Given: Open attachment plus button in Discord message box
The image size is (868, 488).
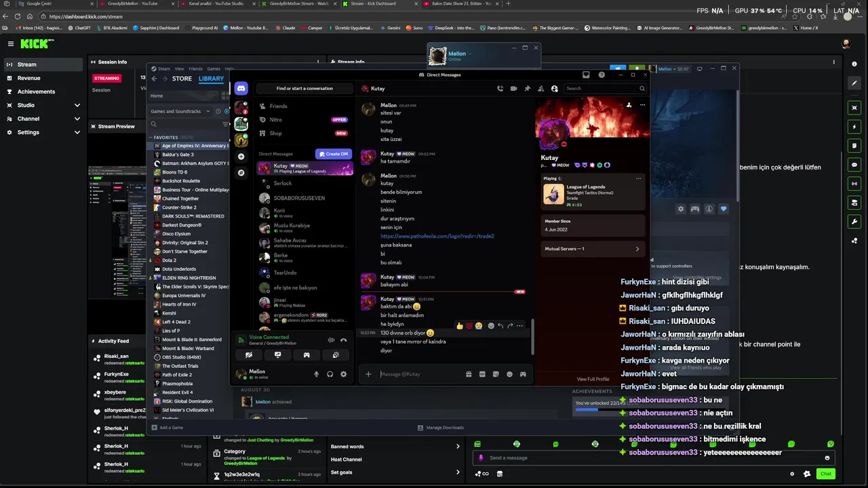Looking at the screenshot, I should (x=368, y=374).
